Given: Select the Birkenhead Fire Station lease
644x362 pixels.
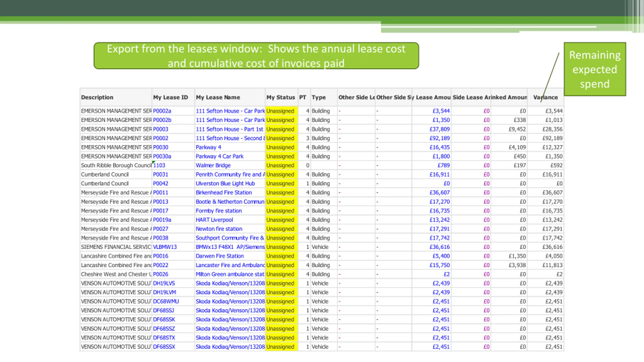Looking at the screenshot, I should click(x=224, y=192).
